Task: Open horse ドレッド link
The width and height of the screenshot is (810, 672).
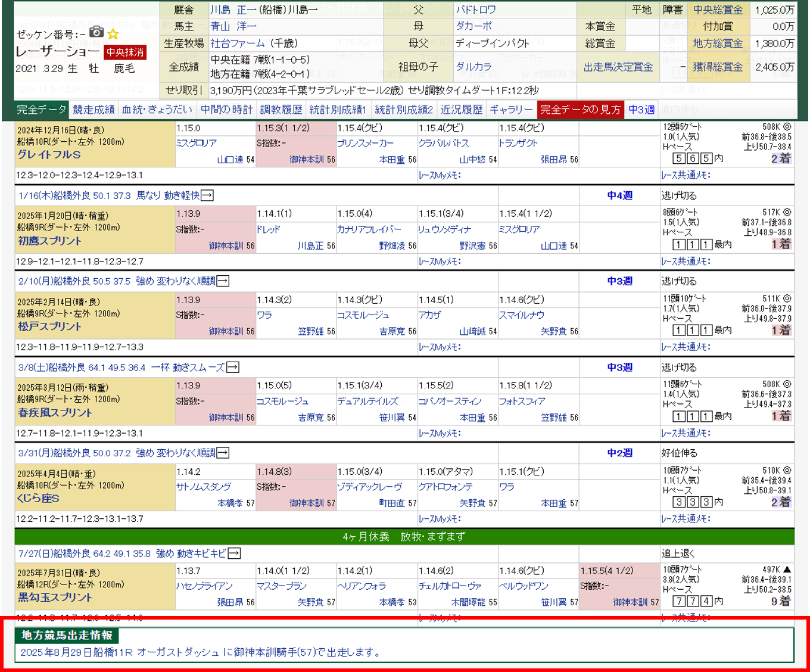Action: tap(269, 229)
